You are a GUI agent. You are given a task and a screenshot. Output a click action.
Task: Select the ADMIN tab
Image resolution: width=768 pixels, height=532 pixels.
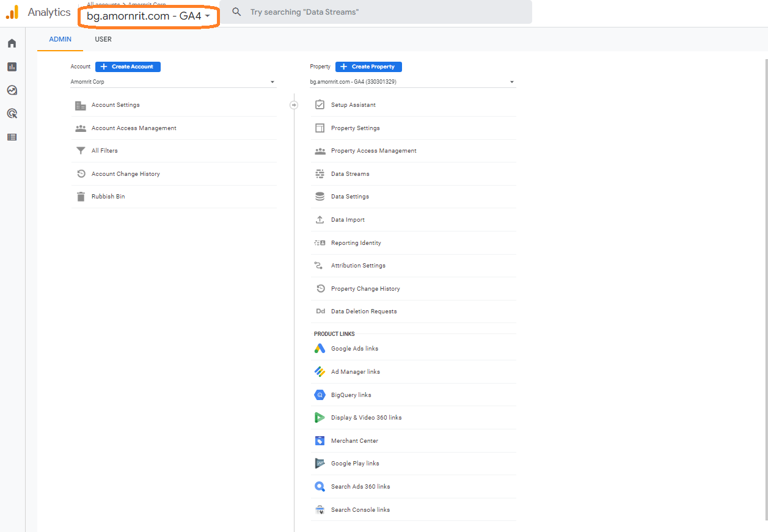coord(60,39)
